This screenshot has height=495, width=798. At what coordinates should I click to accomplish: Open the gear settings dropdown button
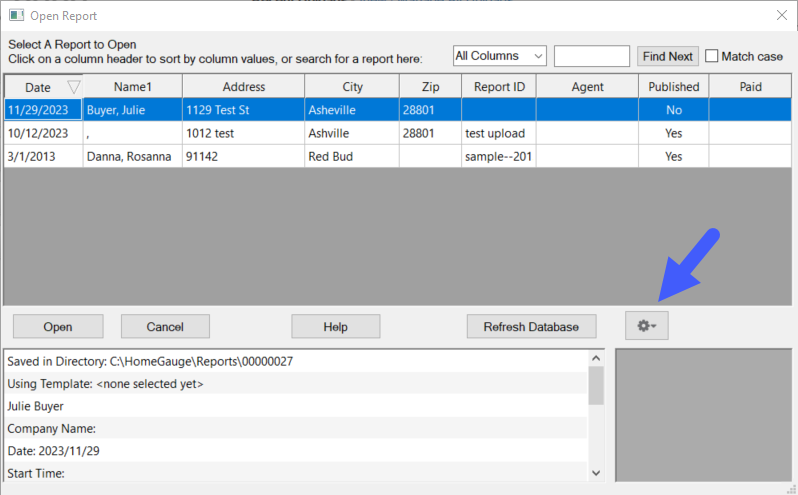click(647, 326)
